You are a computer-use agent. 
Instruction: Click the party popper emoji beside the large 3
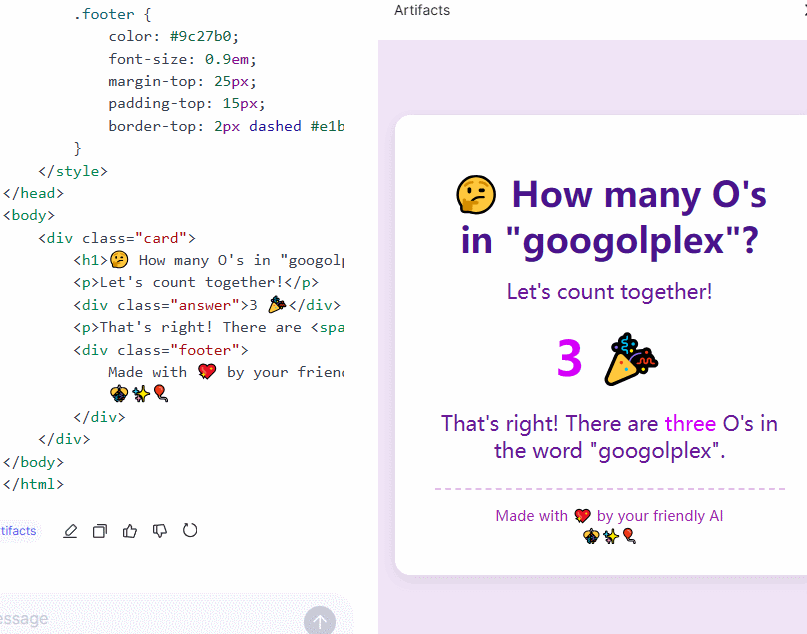630,359
